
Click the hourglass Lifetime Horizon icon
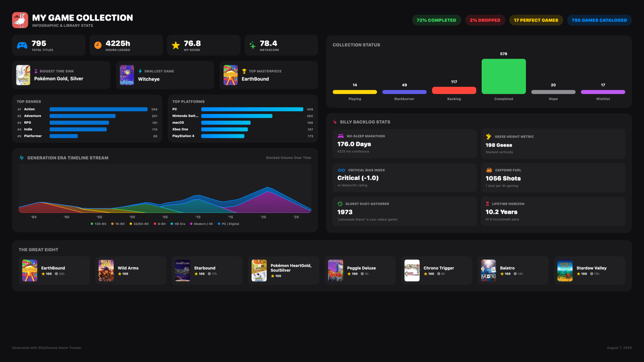coord(487,204)
